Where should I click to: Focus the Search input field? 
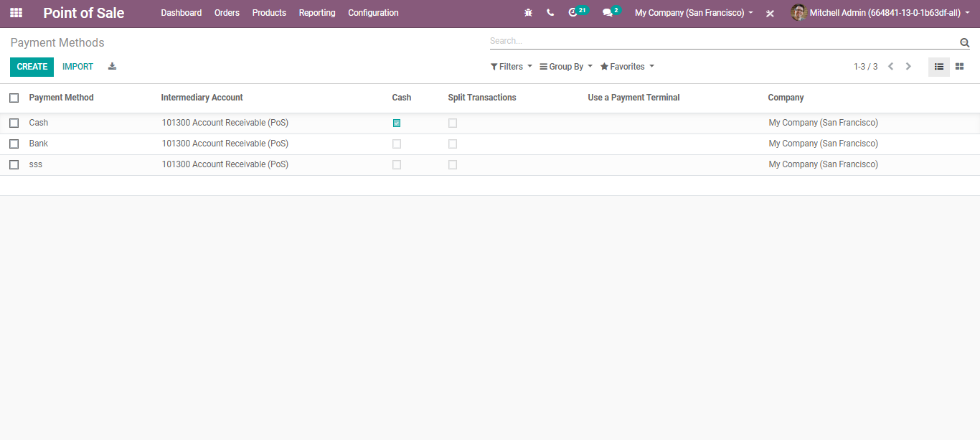724,42
